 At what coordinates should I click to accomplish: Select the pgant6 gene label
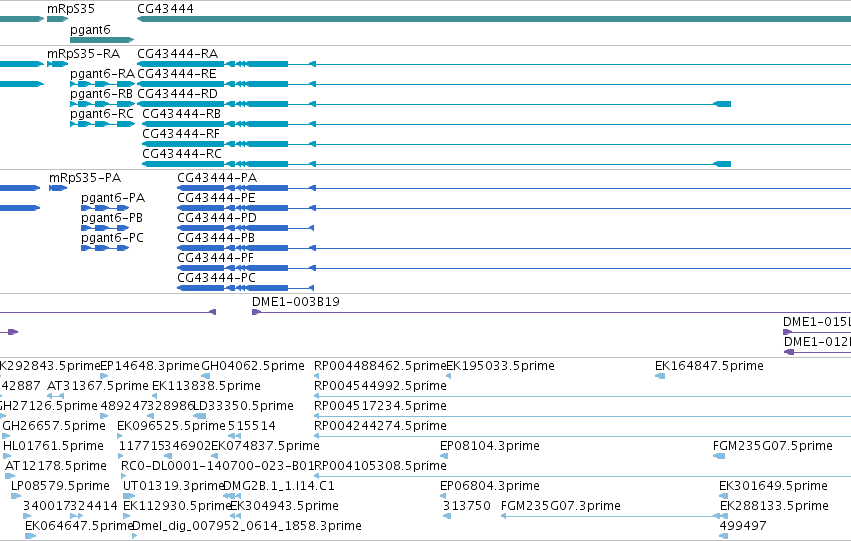pyautogui.click(x=90, y=29)
